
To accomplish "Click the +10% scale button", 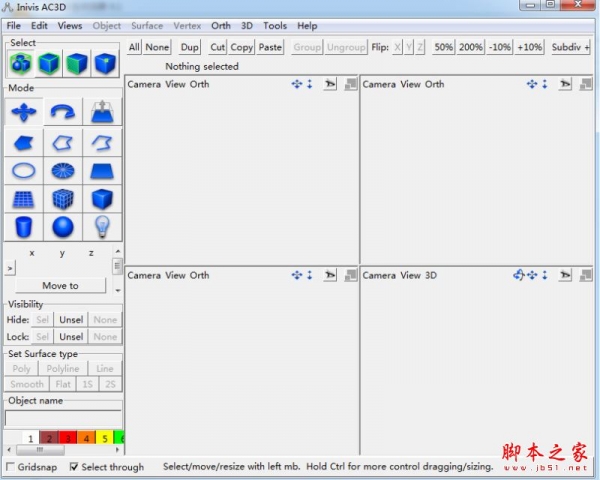I will click(529, 47).
